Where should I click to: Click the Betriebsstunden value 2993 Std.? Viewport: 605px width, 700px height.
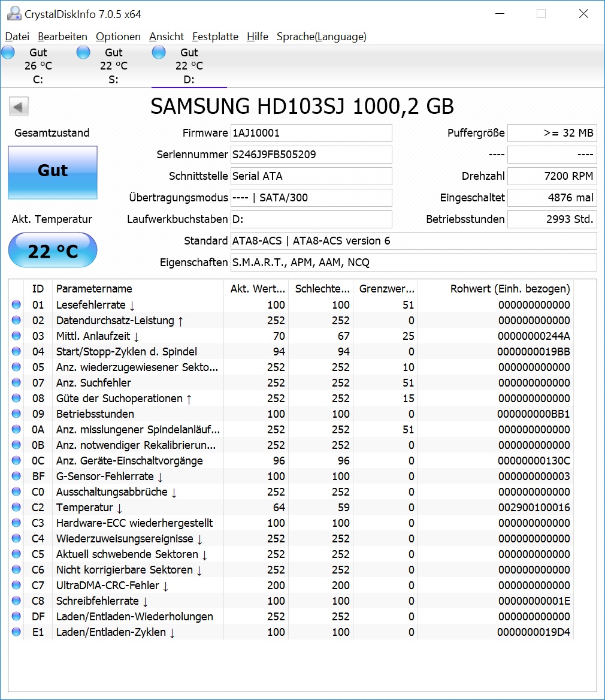click(x=552, y=219)
